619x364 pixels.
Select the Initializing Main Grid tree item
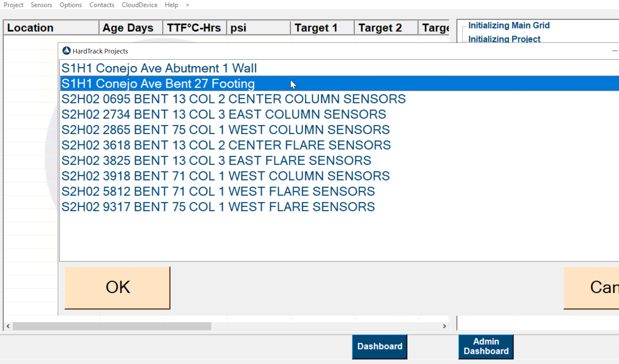(509, 25)
